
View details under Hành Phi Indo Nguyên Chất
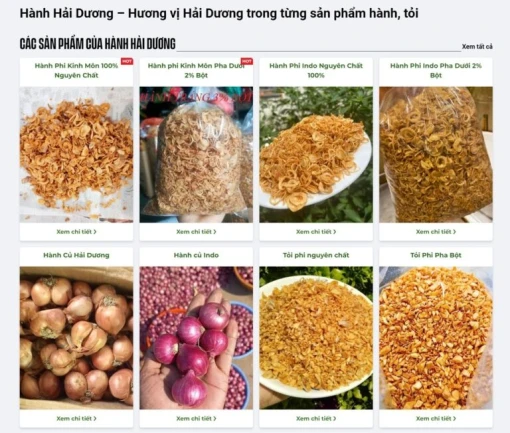316,232
